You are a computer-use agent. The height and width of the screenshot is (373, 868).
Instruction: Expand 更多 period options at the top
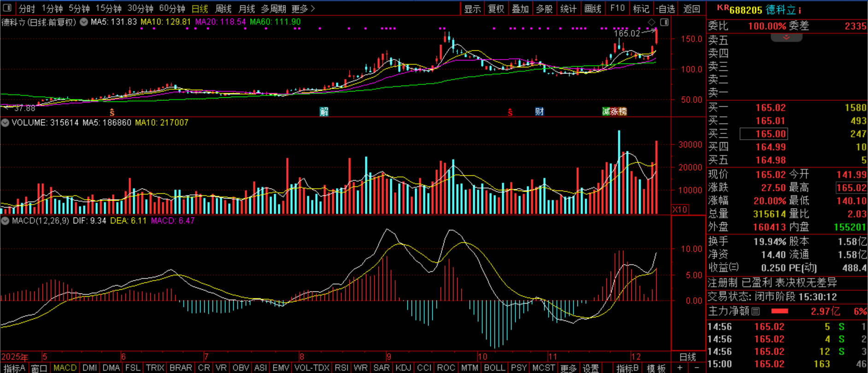tap(303, 8)
